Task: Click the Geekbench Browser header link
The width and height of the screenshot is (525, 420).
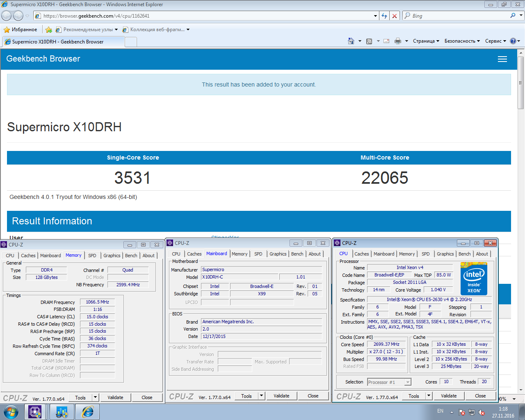Action: tap(43, 59)
